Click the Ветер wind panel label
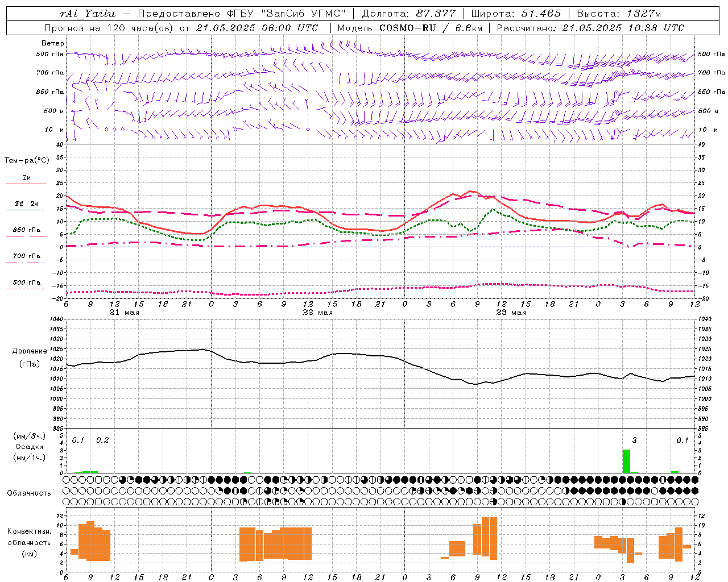Viewport: 728px width, 582px height. [x=53, y=43]
